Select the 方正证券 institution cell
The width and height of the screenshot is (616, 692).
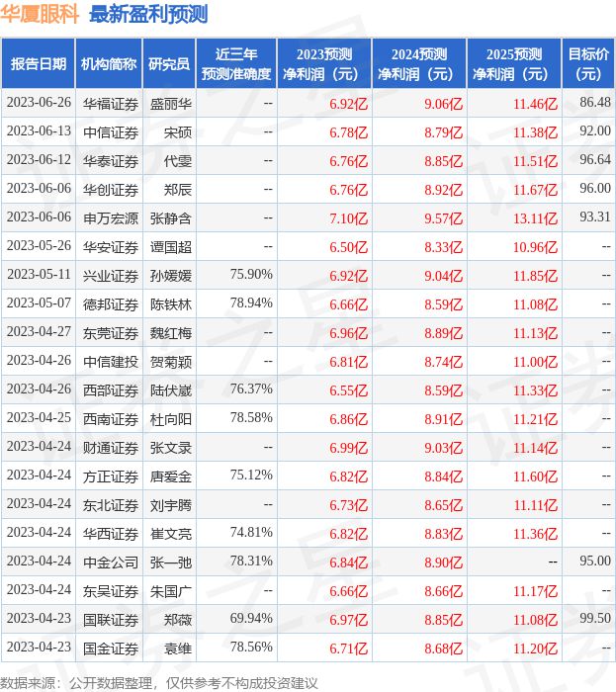[x=111, y=476]
